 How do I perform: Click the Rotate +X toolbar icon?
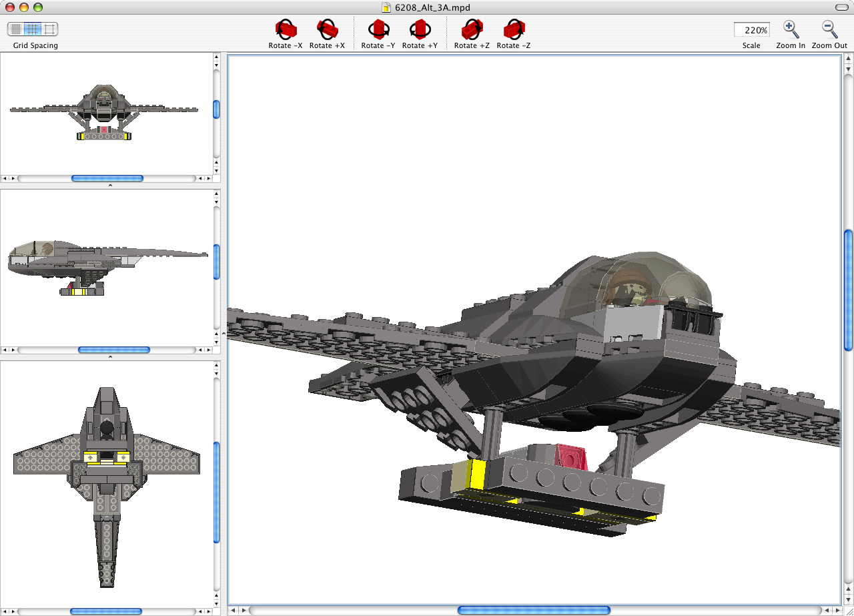tap(327, 29)
